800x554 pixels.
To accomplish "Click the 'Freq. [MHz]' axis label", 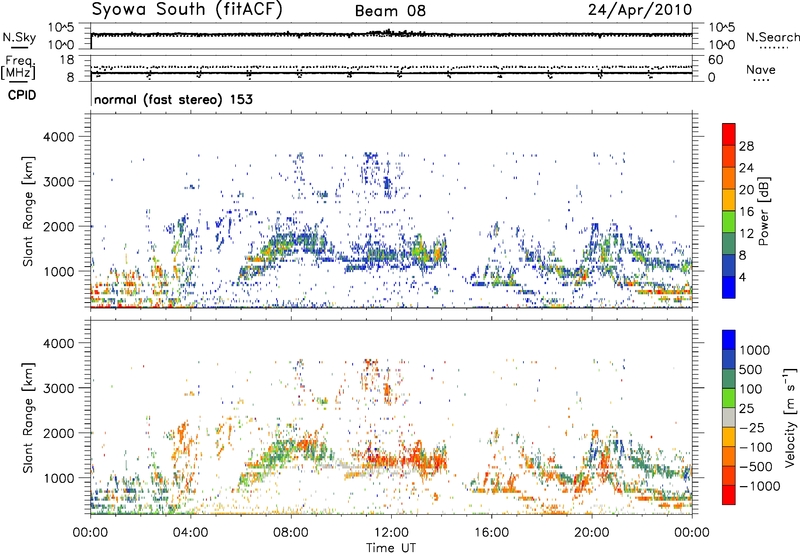I will [x=18, y=68].
